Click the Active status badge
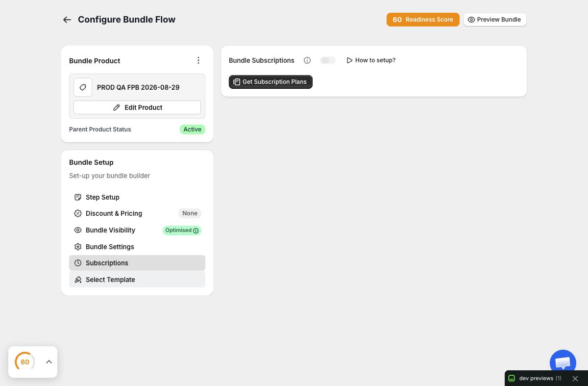Viewport: 588px width, 386px height. tap(193, 129)
